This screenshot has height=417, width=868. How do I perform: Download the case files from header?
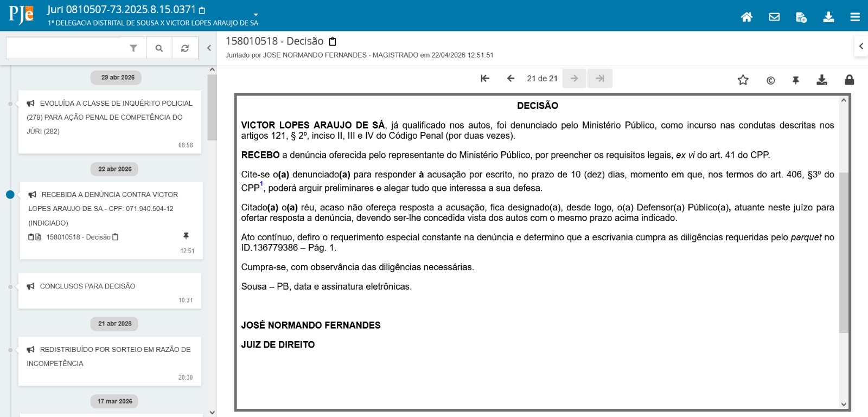[828, 17]
